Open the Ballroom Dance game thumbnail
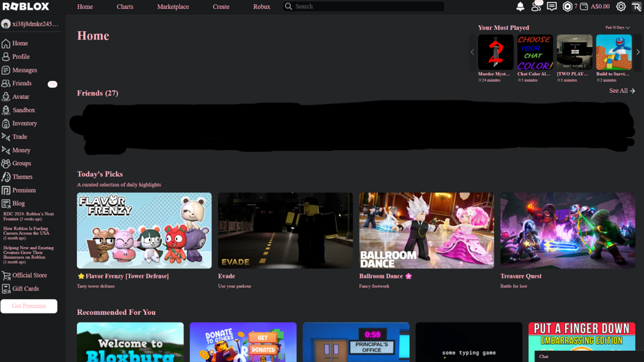The width and height of the screenshot is (644, 362). point(427,230)
